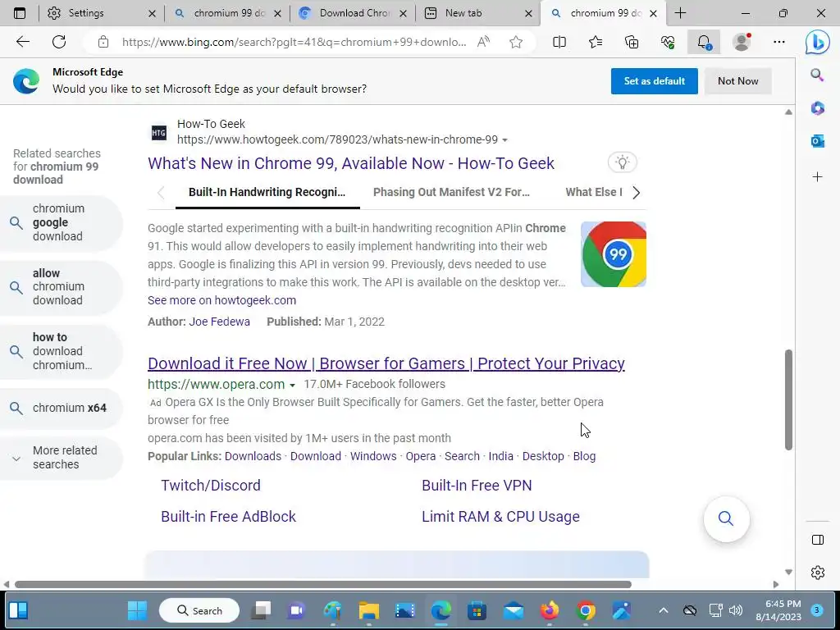Dismiss default browser prompt with Not Now

[737, 81]
